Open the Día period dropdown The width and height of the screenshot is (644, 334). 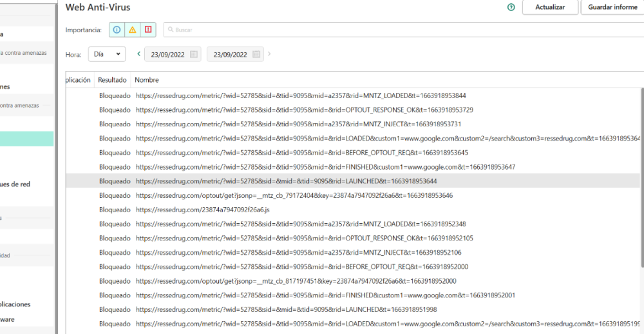tap(107, 54)
